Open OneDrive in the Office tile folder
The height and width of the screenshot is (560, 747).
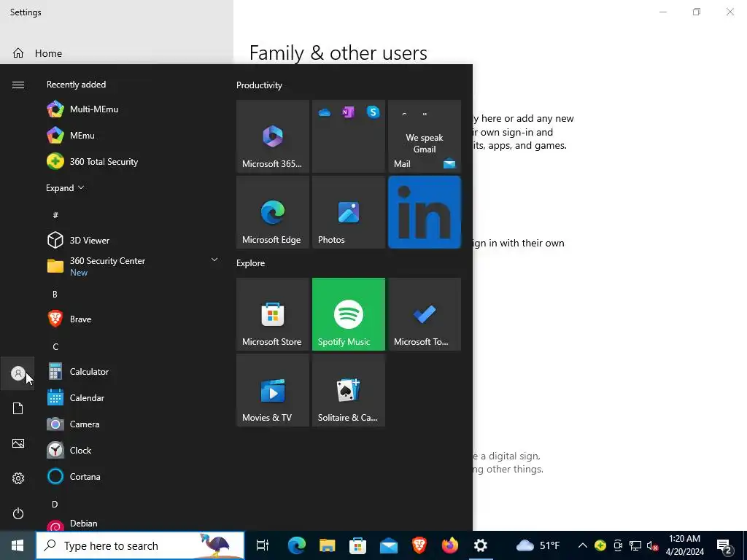[325, 112]
